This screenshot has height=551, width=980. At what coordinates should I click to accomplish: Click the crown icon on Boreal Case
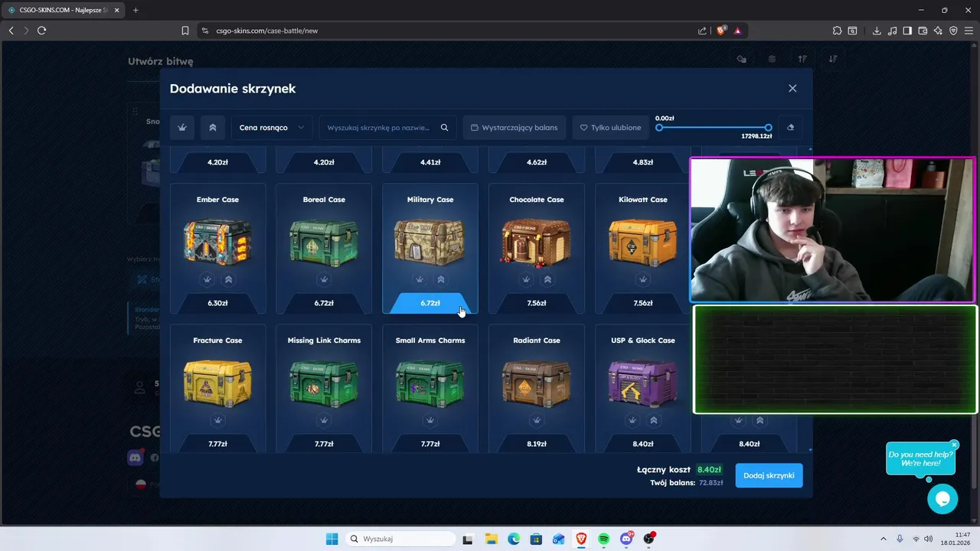point(324,279)
